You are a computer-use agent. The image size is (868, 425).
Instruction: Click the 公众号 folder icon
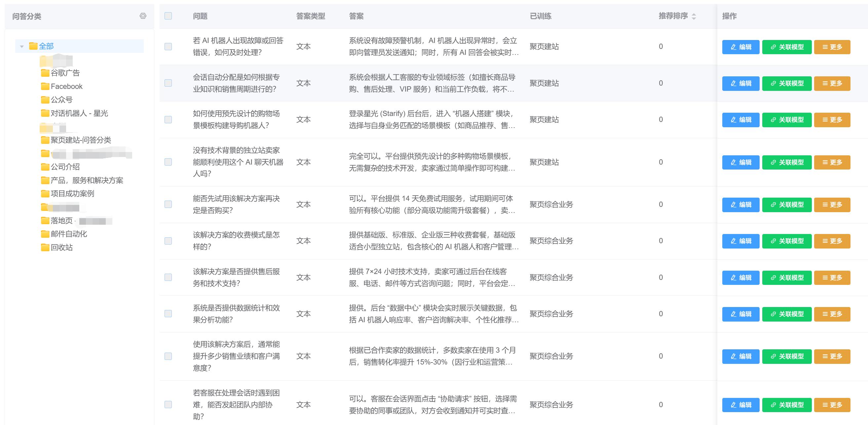click(x=45, y=100)
